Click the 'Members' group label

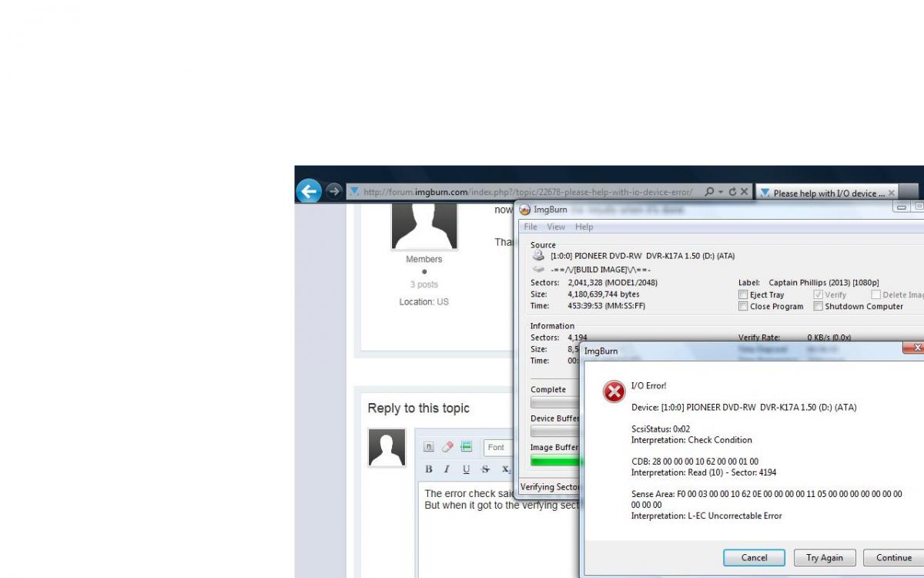[424, 259]
